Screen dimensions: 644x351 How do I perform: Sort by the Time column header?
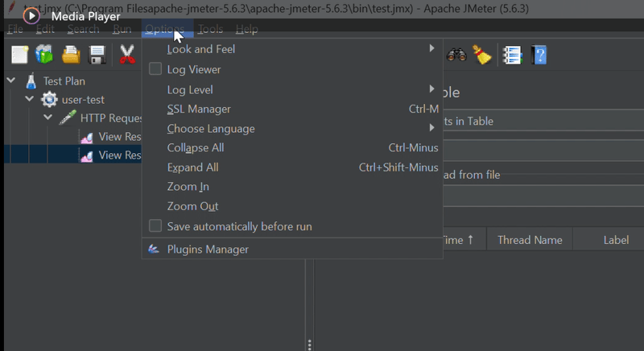click(x=464, y=240)
